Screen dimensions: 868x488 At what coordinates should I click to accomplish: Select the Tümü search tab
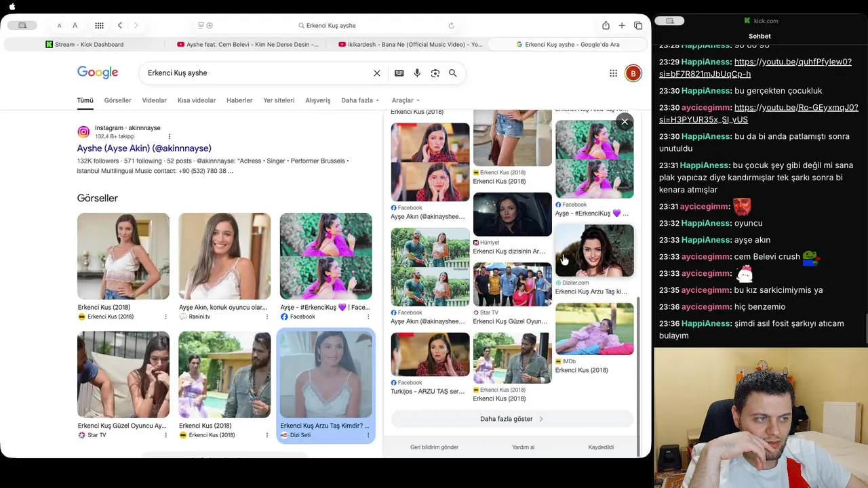click(85, 100)
